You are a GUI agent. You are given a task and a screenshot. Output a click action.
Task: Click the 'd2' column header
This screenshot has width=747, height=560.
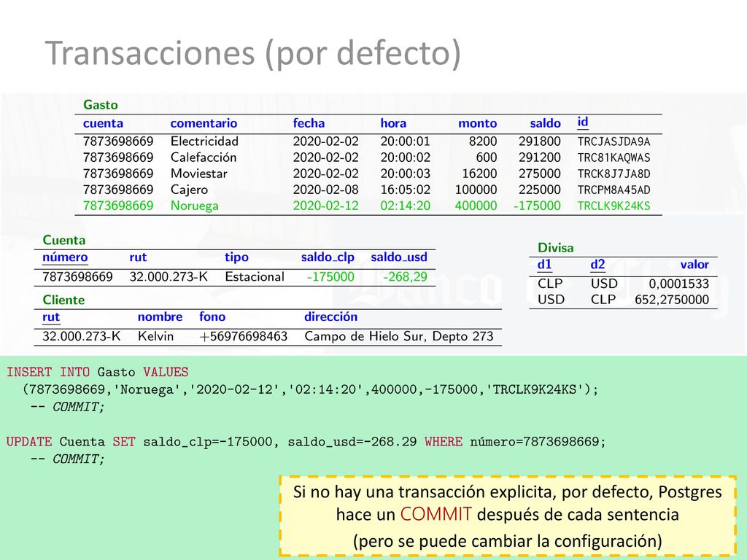click(597, 265)
